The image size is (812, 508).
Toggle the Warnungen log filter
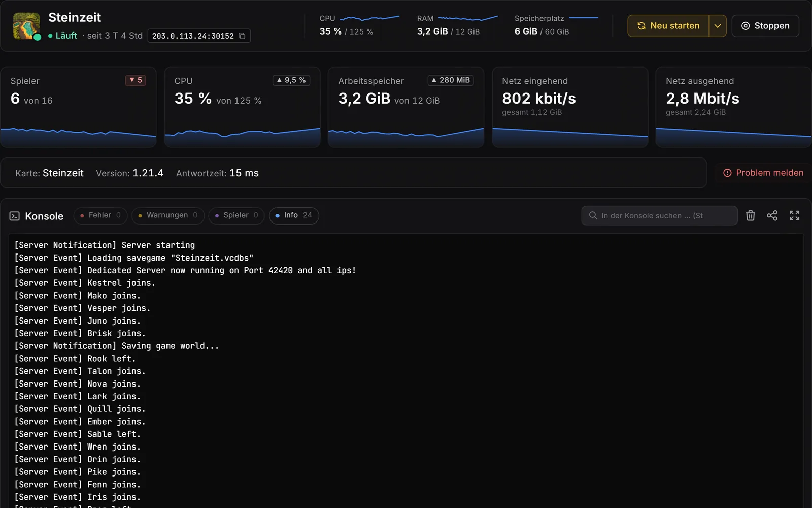[168, 215]
